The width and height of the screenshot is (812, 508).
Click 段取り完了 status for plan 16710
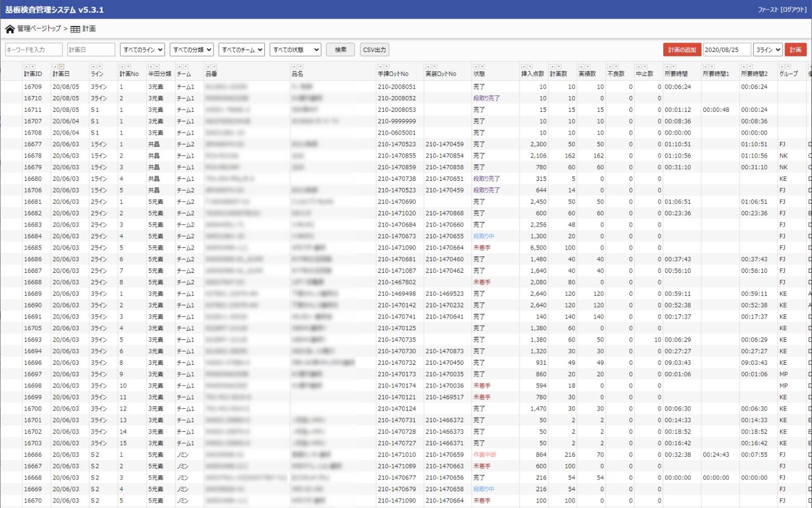pos(486,99)
